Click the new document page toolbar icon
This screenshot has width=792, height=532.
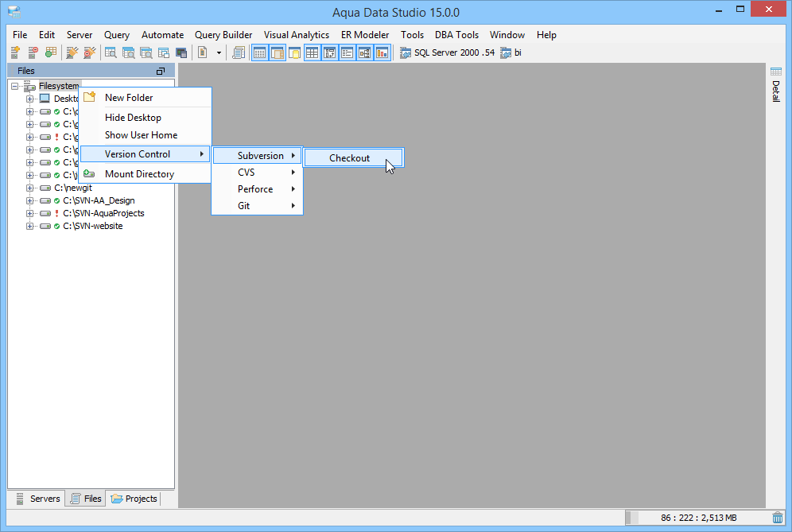(203, 52)
